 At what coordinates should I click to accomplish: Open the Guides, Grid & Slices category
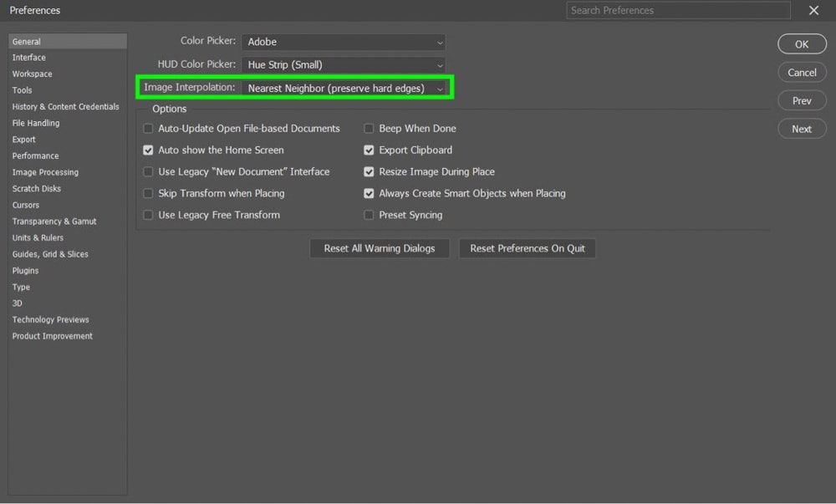coord(50,254)
